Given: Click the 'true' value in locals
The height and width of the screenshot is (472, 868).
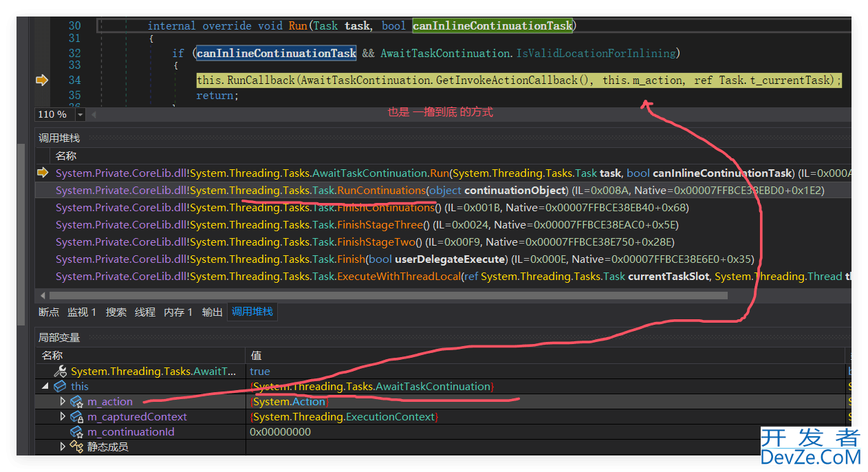Looking at the screenshot, I should coord(260,372).
